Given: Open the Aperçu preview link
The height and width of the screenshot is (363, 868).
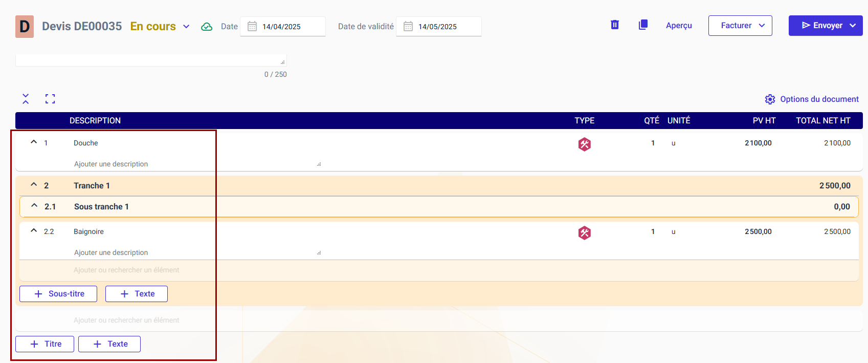Looking at the screenshot, I should pyautogui.click(x=679, y=26).
